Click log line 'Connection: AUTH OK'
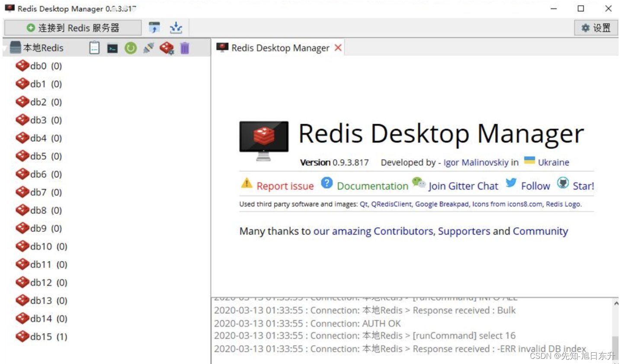The width and height of the screenshot is (622, 364). pos(308,323)
